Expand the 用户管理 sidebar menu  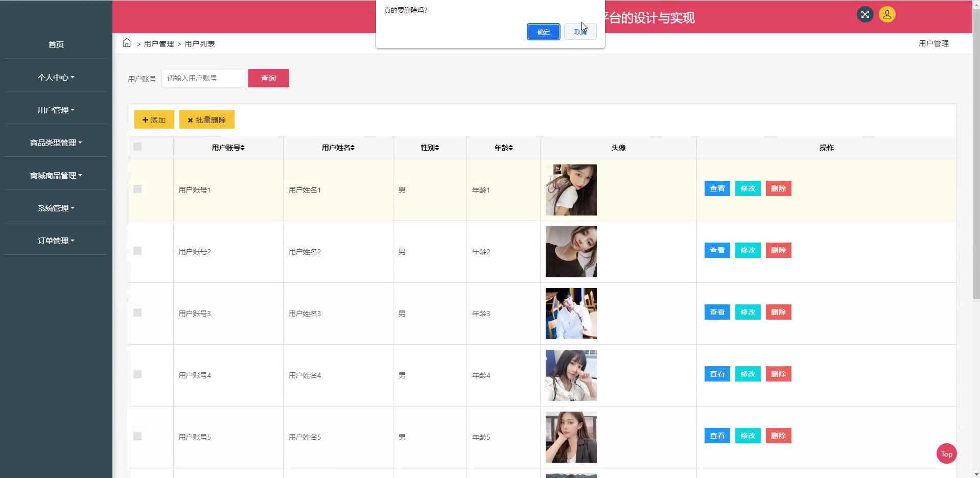click(56, 110)
